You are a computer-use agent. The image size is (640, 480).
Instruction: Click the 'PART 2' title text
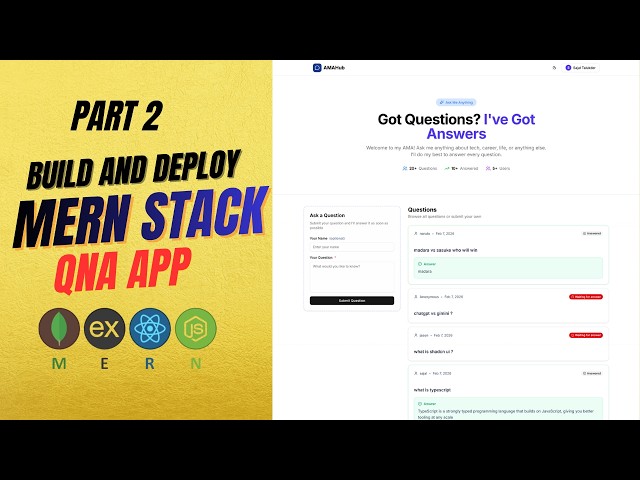(117, 116)
